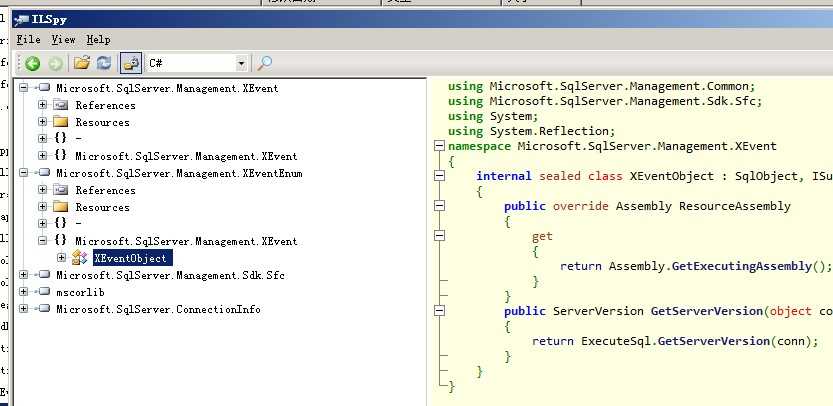
Task: Collapse the GetServerVersion method code fold
Action: 439,311
